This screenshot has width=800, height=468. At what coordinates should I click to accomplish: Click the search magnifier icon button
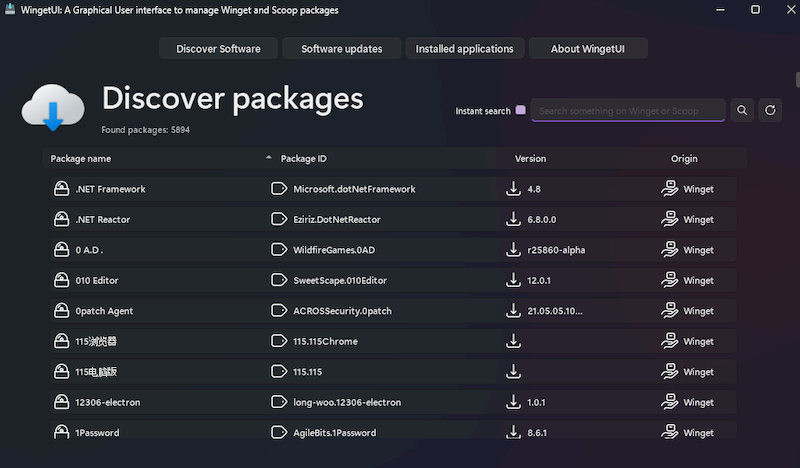pos(742,110)
